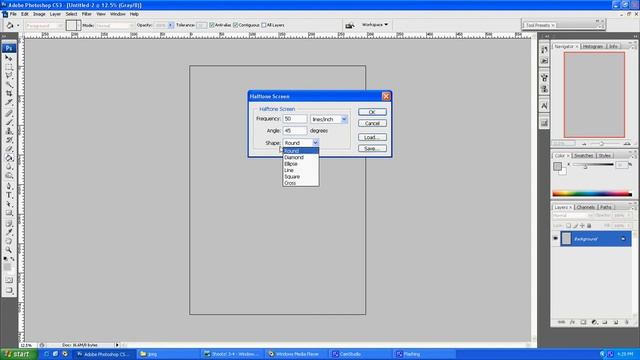The height and width of the screenshot is (360, 640).
Task: Choose Diamond from the Shape list
Action: tap(301, 157)
